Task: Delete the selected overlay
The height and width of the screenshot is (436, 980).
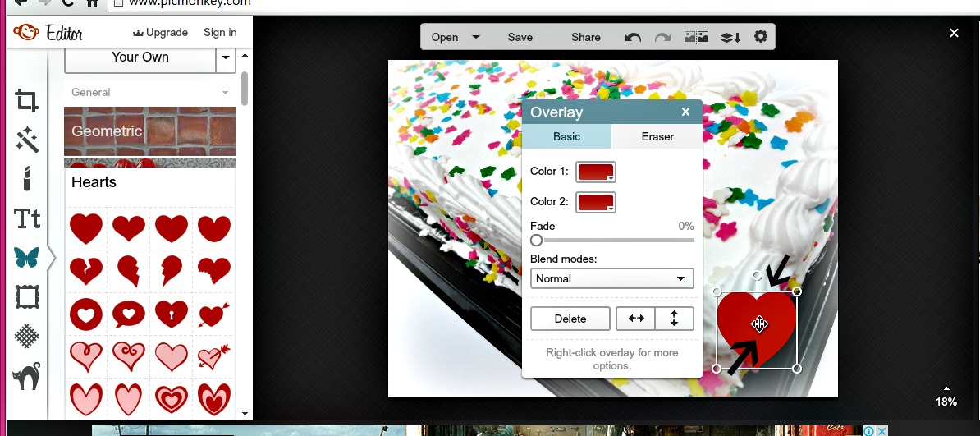Action: [x=570, y=319]
